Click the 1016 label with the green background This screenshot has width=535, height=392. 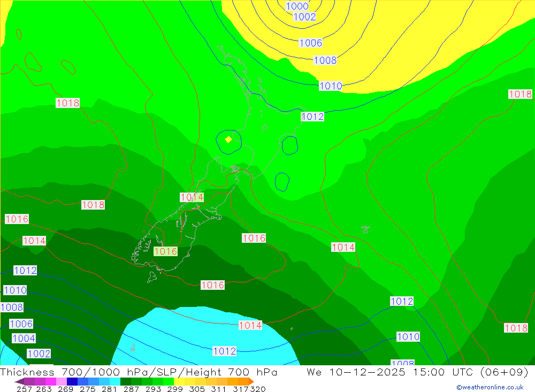(x=165, y=251)
